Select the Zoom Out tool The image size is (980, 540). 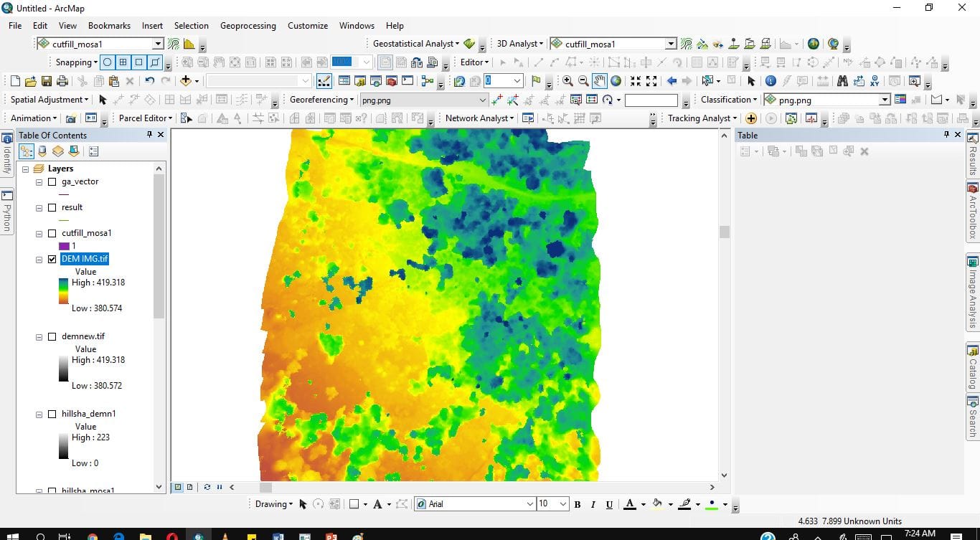tap(583, 81)
